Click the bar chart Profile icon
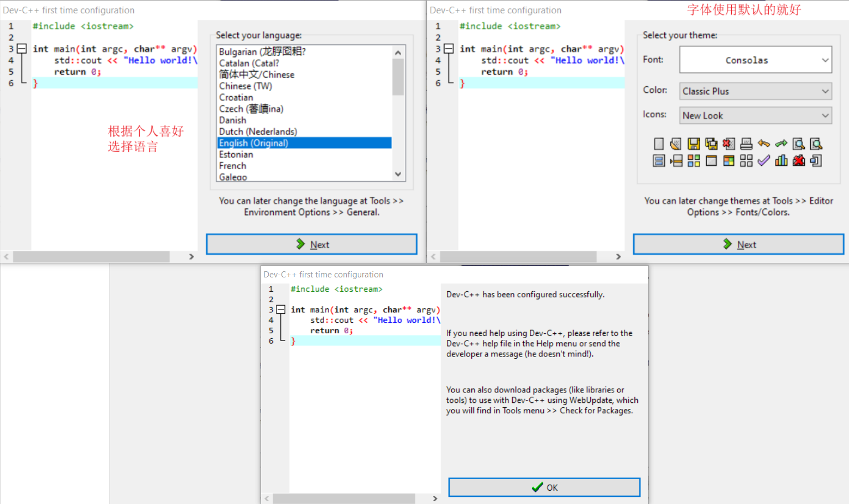 tap(781, 161)
